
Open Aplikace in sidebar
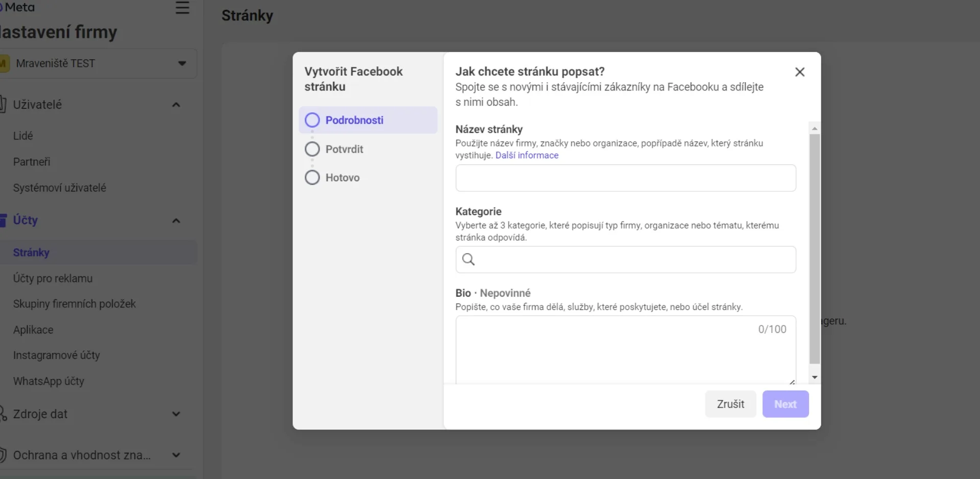click(x=33, y=330)
